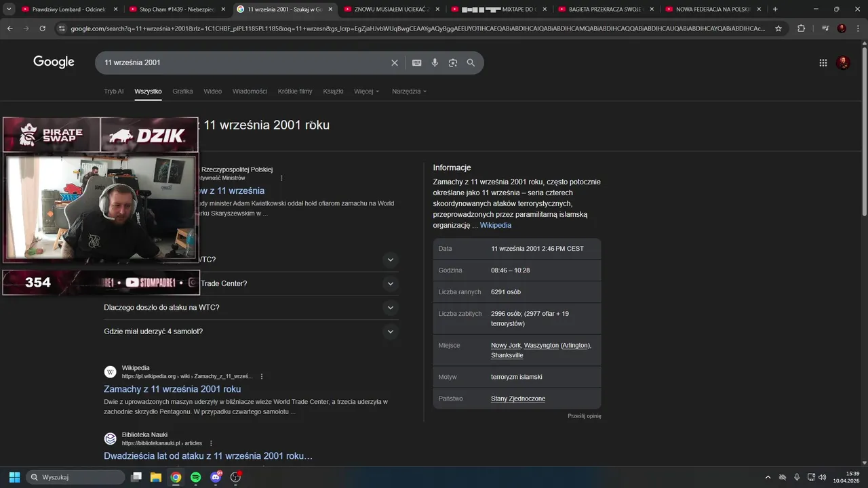Open more options for Biblioteka Nauki result
Image resolution: width=868 pixels, height=488 pixels.
point(211,443)
